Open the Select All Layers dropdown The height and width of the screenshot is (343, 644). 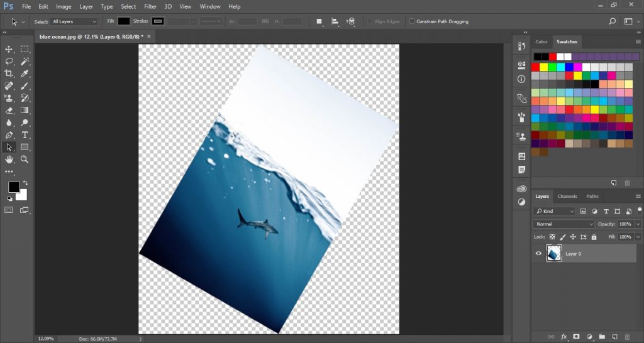tap(74, 21)
